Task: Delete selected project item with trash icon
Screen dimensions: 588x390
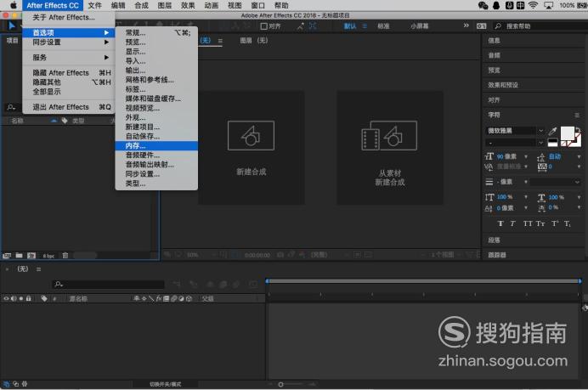Action: click(x=65, y=256)
